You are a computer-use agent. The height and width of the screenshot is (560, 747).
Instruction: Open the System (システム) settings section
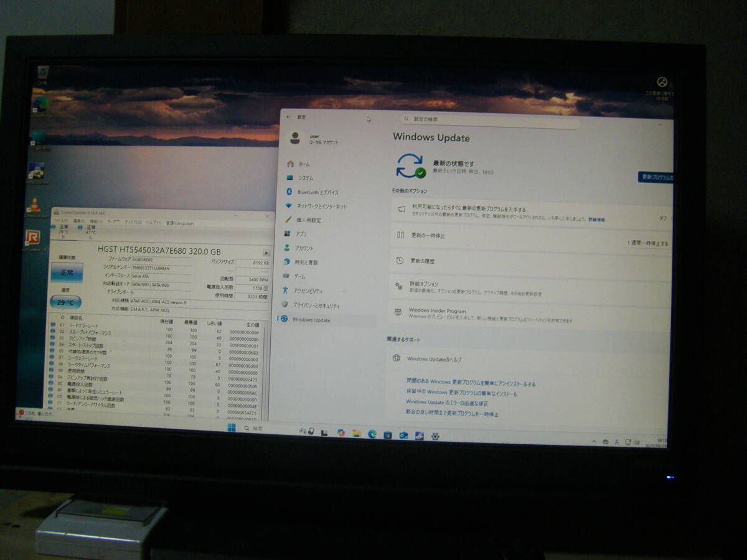tap(299, 178)
